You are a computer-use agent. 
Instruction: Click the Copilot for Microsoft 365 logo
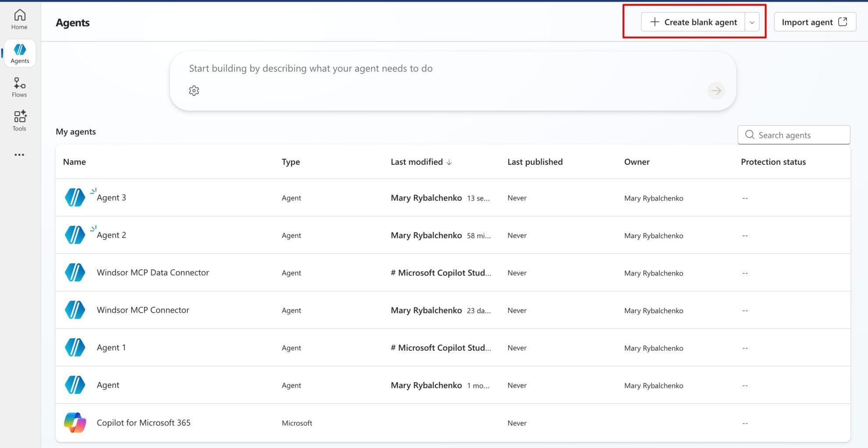75,423
